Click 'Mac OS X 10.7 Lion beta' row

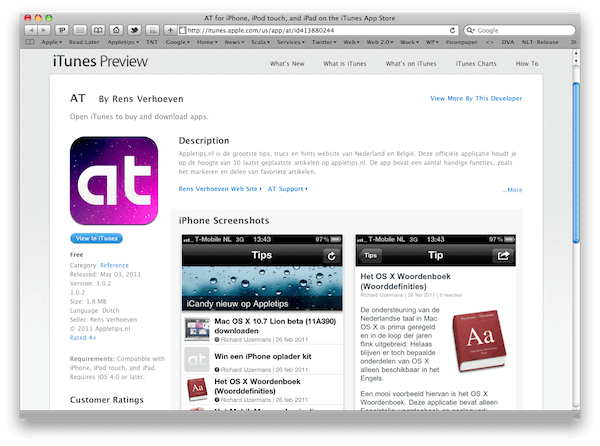[x=262, y=329]
